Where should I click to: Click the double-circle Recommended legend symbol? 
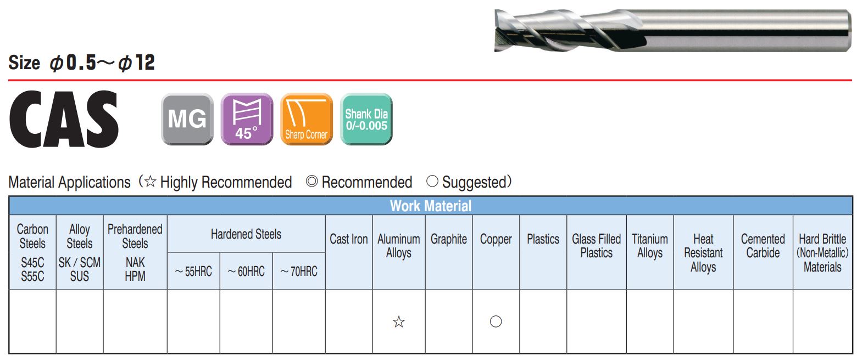311,182
